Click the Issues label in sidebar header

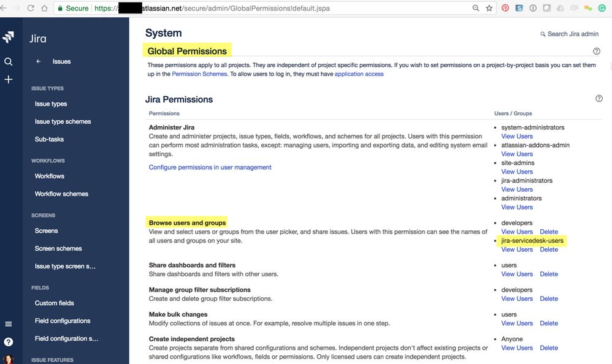pyautogui.click(x=62, y=61)
